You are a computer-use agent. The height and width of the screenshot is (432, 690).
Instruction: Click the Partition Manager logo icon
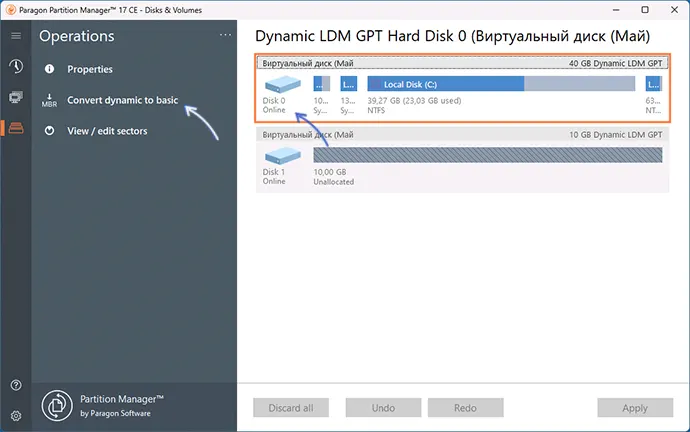pos(57,405)
